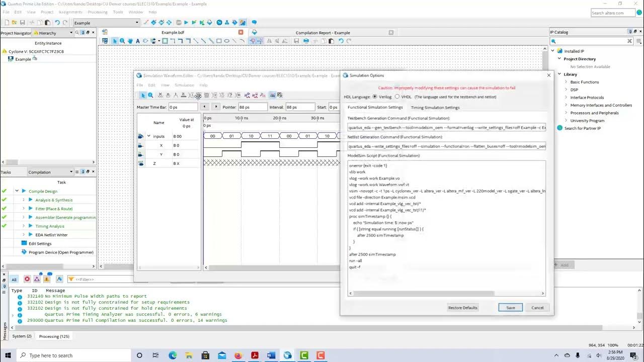Open the Example revision dropdown in main toolbar

click(106, 23)
